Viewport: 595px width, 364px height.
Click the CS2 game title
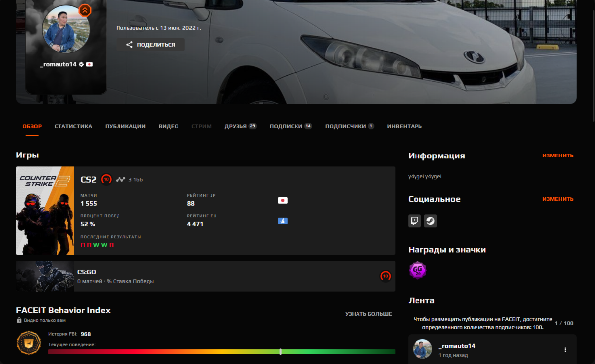[88, 179]
